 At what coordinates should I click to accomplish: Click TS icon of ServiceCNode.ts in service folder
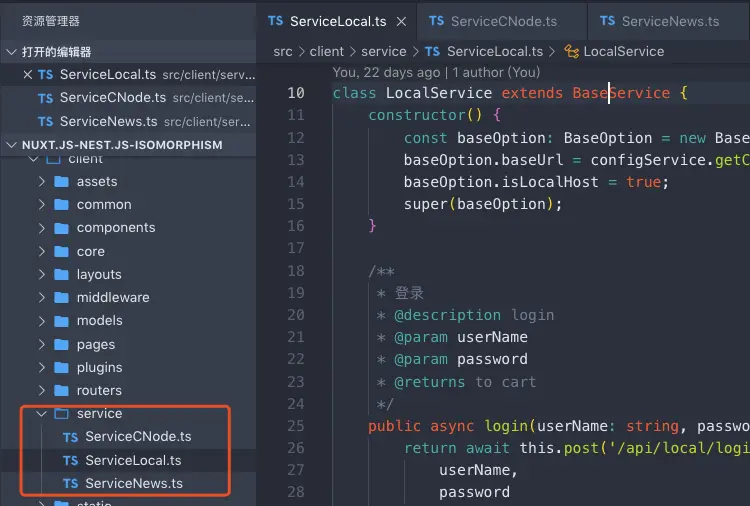tap(70, 437)
